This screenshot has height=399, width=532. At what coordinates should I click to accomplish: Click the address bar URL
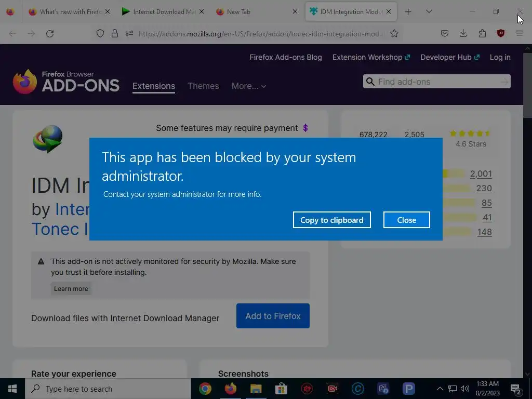(x=261, y=34)
